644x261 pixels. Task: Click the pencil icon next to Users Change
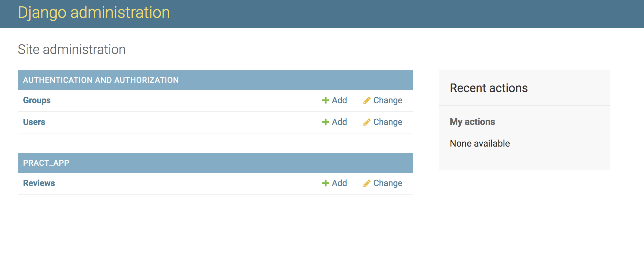[367, 122]
